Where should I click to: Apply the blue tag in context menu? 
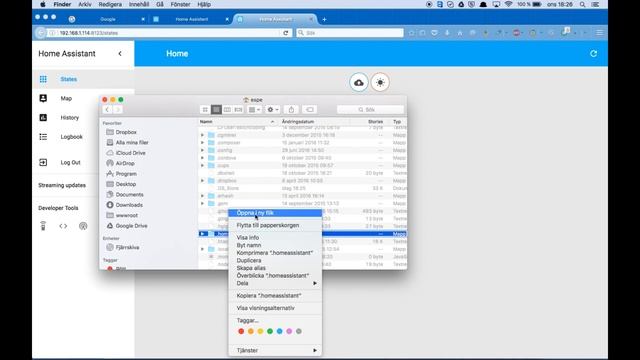coord(280,331)
